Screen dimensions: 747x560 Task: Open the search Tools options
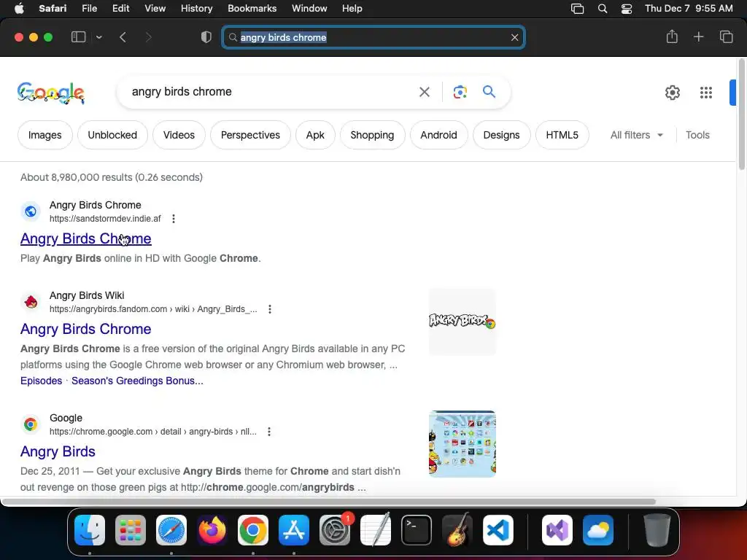[697, 135]
